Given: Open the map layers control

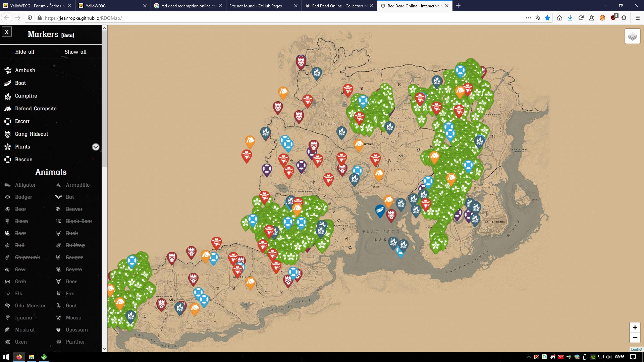Looking at the screenshot, I should (x=632, y=36).
